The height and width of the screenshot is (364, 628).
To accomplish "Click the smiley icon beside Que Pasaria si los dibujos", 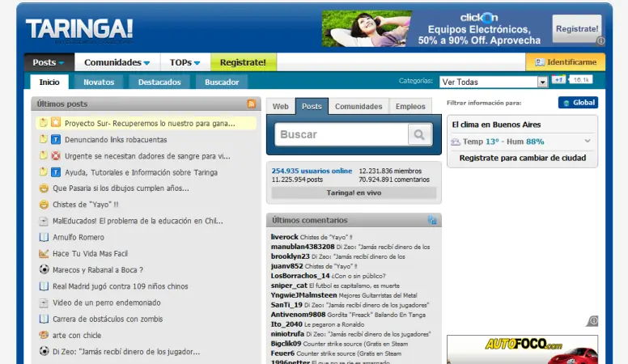I will 44,188.
